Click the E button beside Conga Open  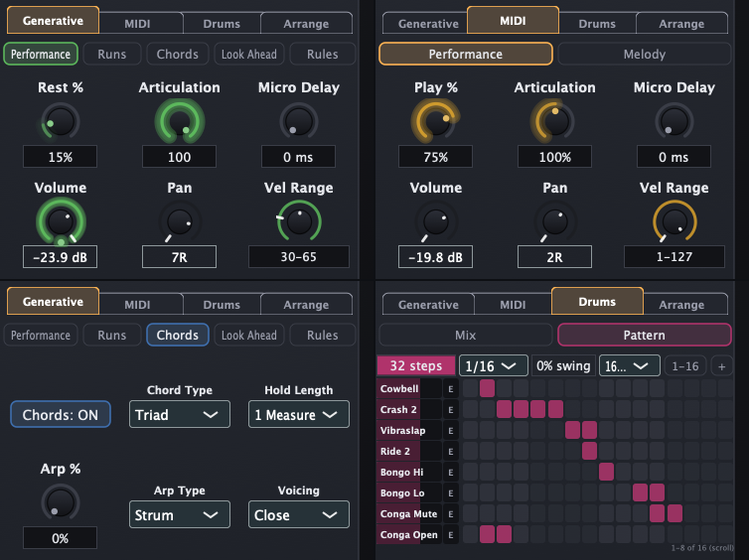pos(450,535)
